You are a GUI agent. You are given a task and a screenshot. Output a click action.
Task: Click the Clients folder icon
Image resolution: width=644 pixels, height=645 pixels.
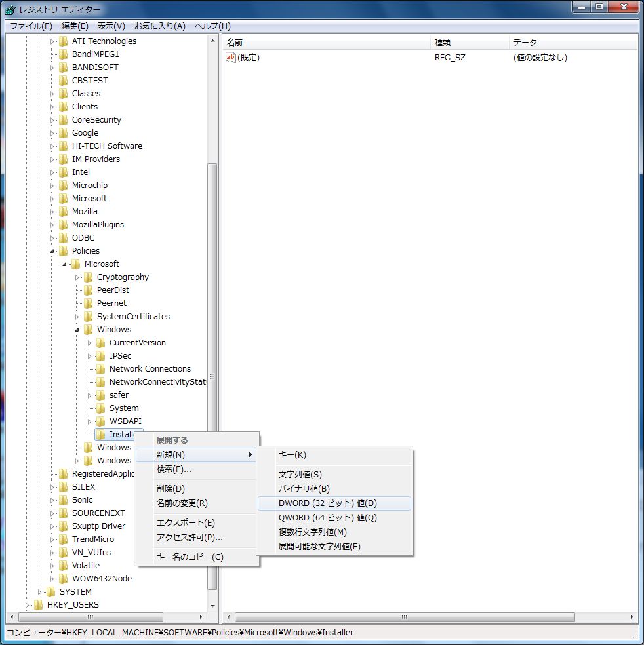coord(64,107)
